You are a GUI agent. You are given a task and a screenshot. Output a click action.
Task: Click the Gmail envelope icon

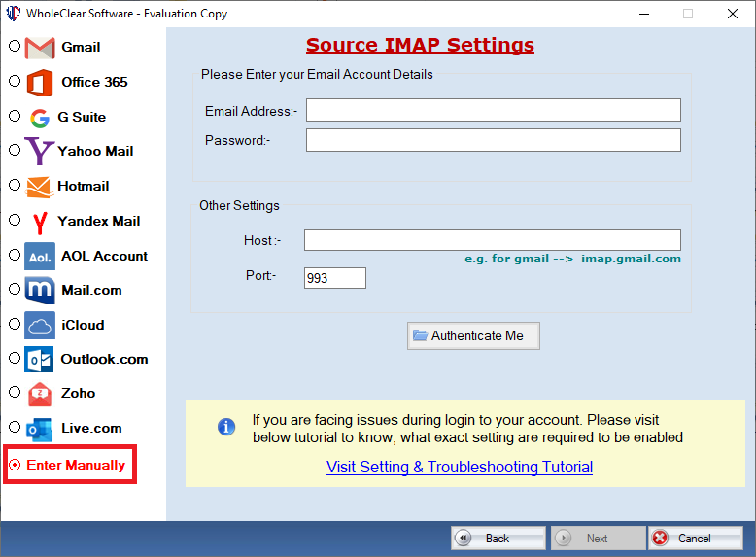click(x=40, y=48)
